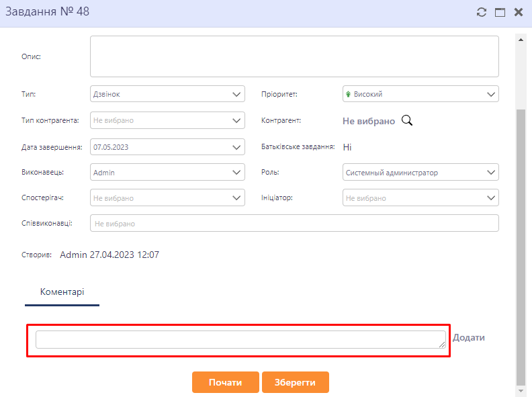Click into the Опис text area
Screen dimensions: 532x397
click(294, 56)
